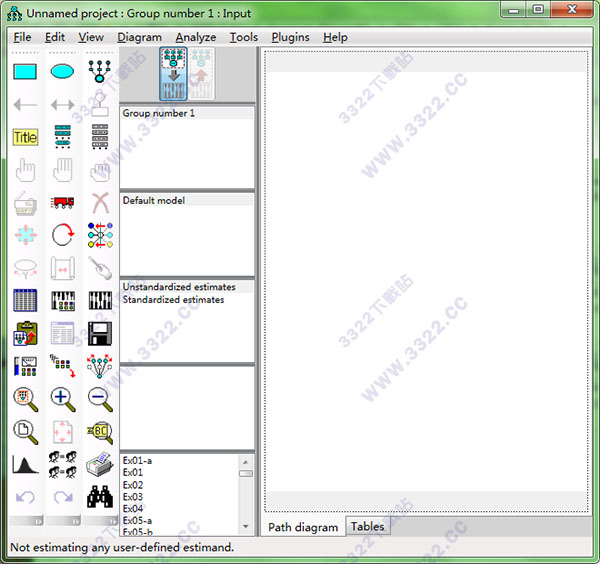Image resolution: width=600 pixels, height=564 pixels.
Task: Toggle view output path diagram button
Action: coord(201,74)
